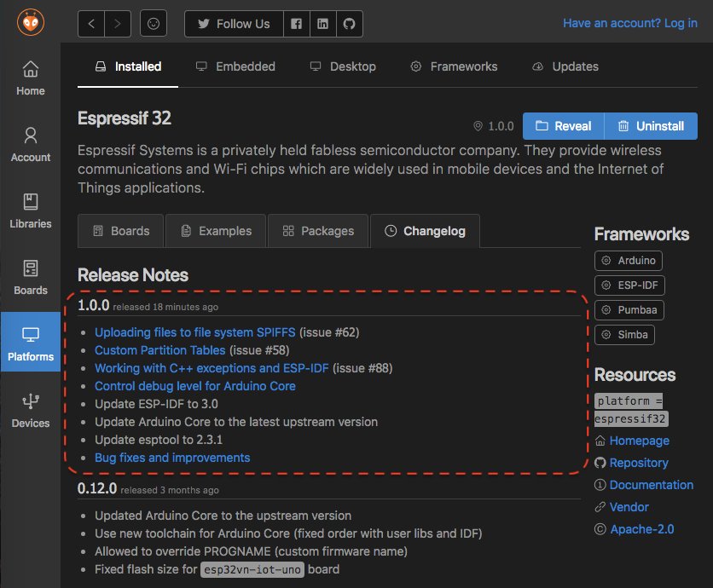
Task: Switch to the Desktop tab
Action: 343,66
